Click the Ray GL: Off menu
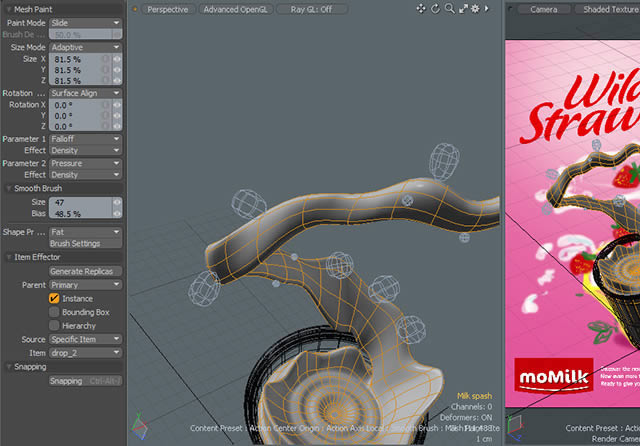Viewport: 640px width, 446px height. click(x=311, y=9)
